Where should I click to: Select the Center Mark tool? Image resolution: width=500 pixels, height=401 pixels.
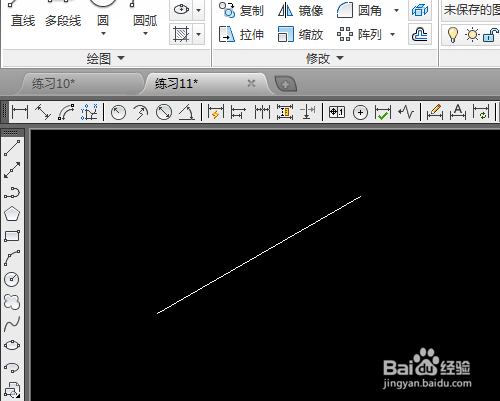tap(360, 113)
